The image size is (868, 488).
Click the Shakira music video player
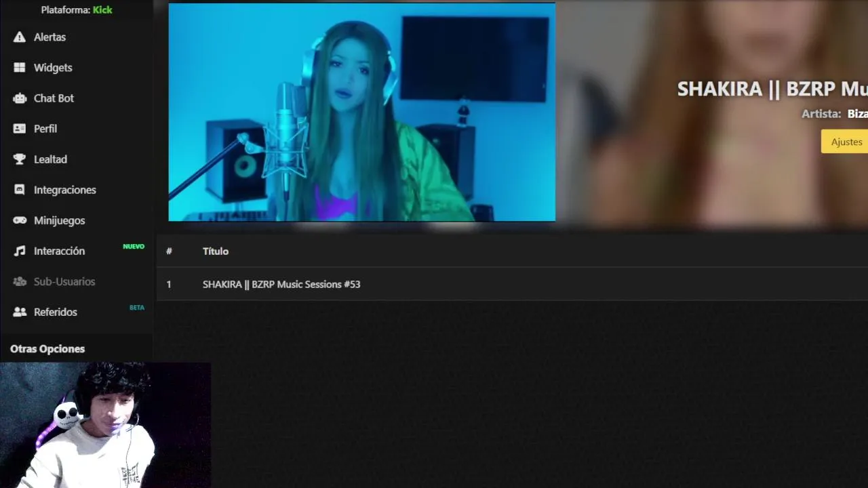tap(362, 112)
